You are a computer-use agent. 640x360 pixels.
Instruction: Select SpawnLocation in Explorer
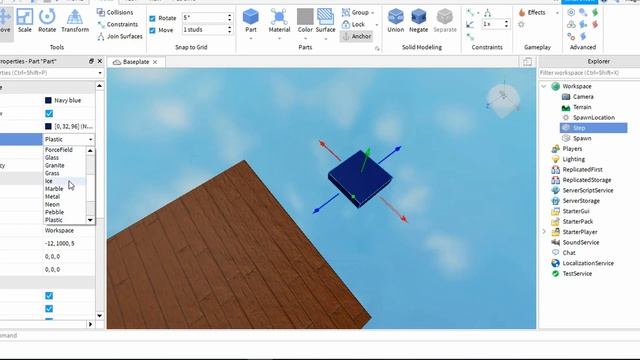(594, 118)
